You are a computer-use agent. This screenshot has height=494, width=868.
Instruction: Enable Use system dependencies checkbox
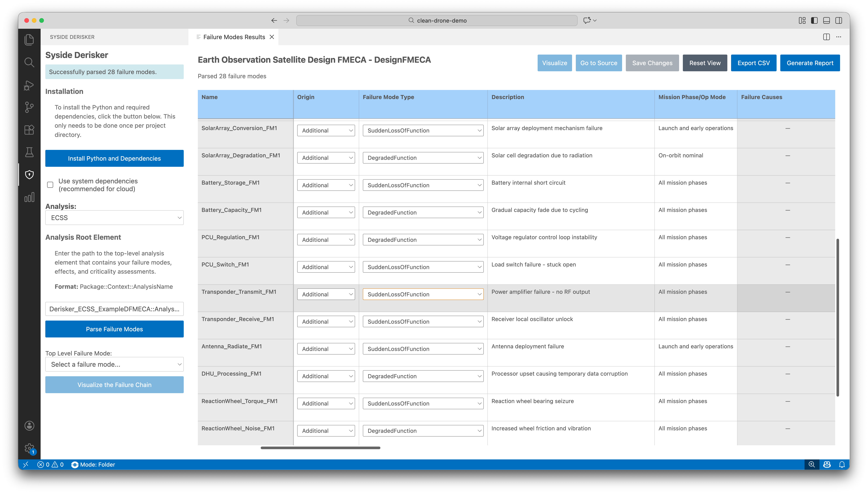[x=50, y=185]
